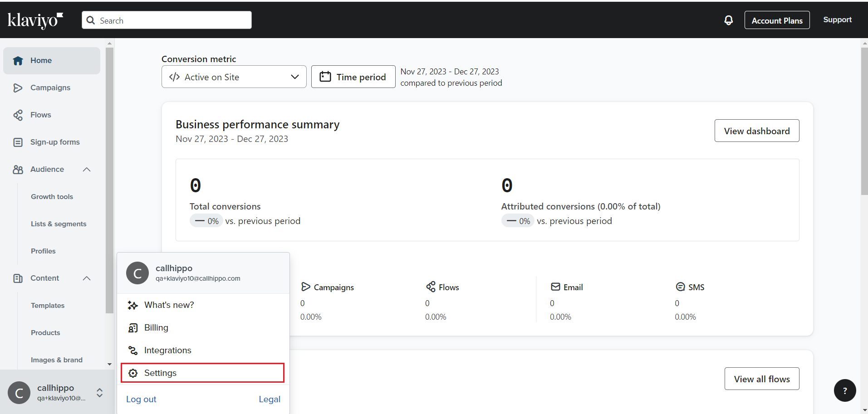Click the Content sidebar icon
868x414 pixels.
click(x=18, y=278)
